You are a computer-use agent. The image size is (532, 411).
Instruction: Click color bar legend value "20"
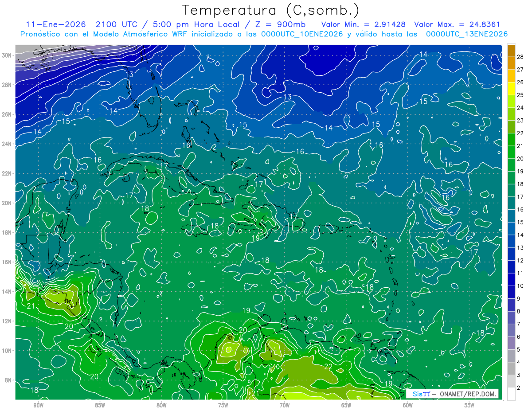(x=520, y=159)
